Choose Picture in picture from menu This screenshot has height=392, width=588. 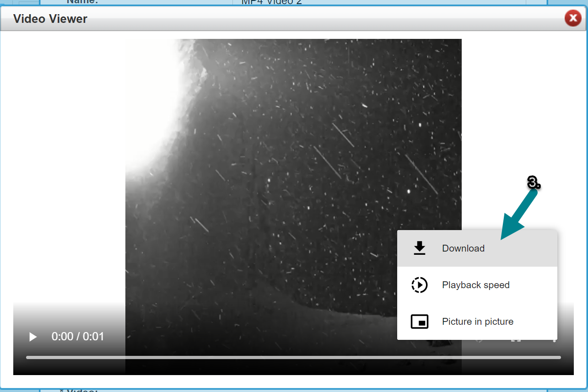(x=477, y=322)
